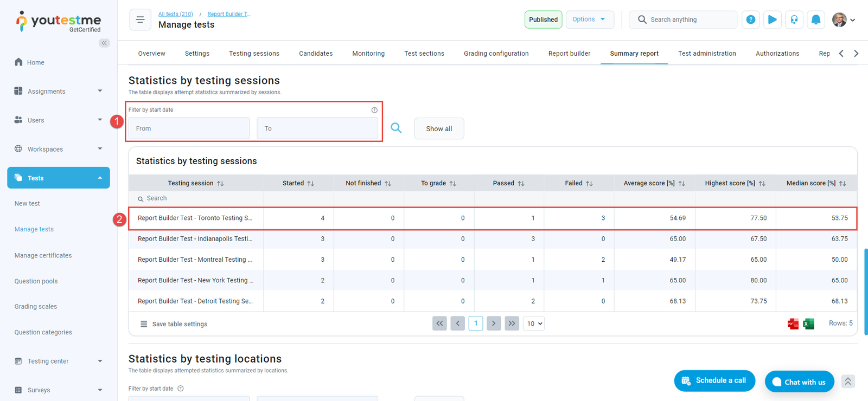Switch to the Report builder tab

point(569,54)
